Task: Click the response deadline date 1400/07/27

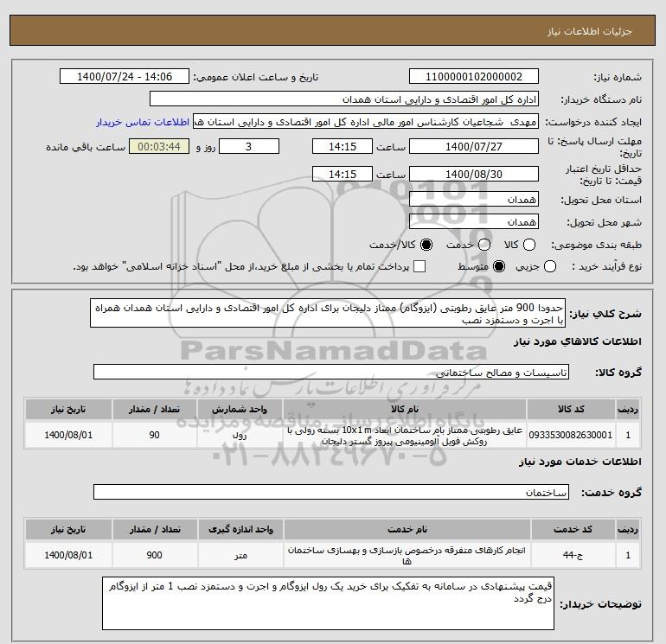Action: click(x=474, y=146)
